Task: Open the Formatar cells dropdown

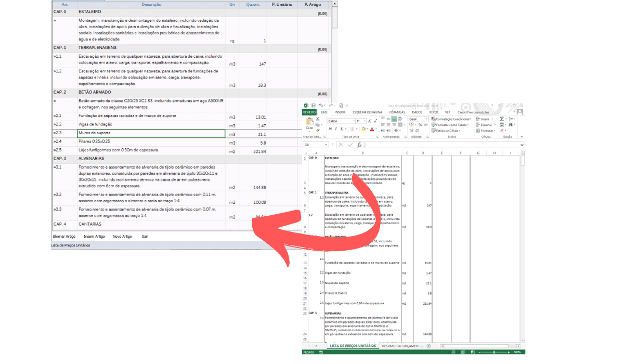Action: click(486, 131)
